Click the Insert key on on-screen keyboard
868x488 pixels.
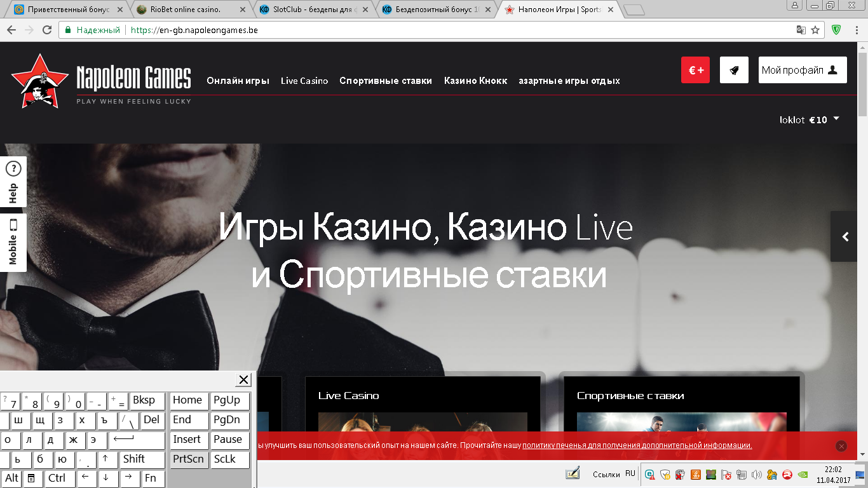coord(189,440)
